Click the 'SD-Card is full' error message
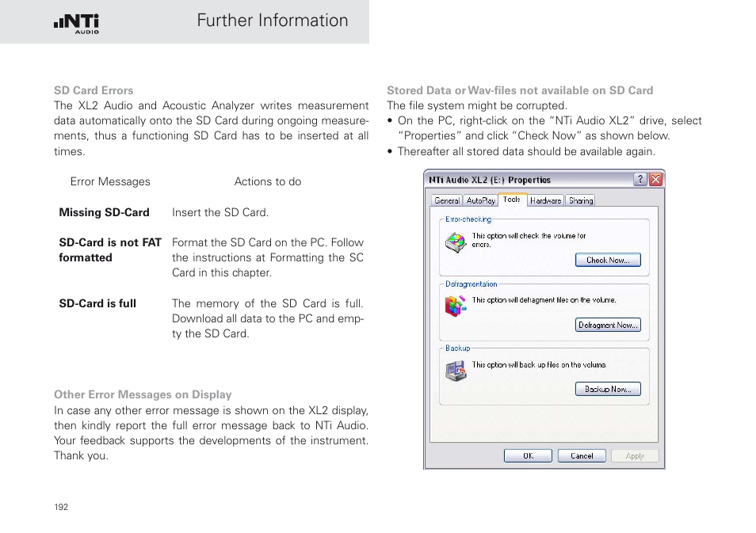This screenshot has height=533, width=756. click(97, 303)
